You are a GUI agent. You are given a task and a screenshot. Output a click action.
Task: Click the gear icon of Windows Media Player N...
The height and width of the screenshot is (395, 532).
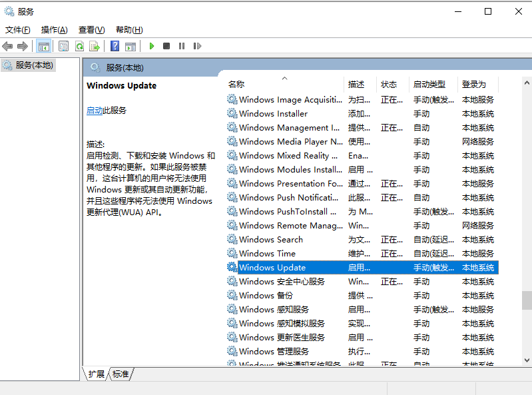232,141
